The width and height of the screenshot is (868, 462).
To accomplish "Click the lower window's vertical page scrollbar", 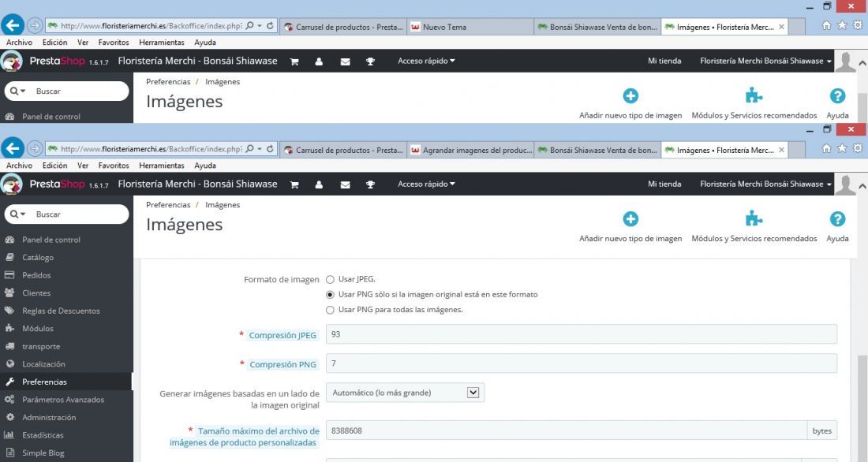I will tap(862, 409).
